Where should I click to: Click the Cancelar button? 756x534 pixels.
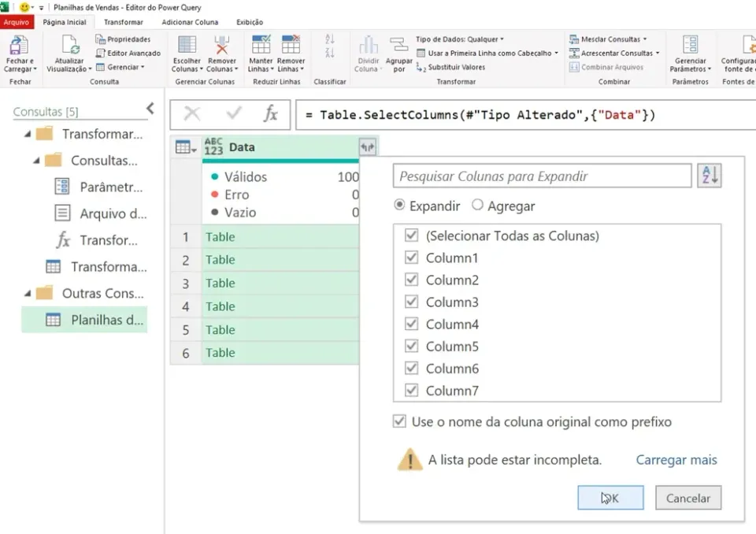[688, 498]
